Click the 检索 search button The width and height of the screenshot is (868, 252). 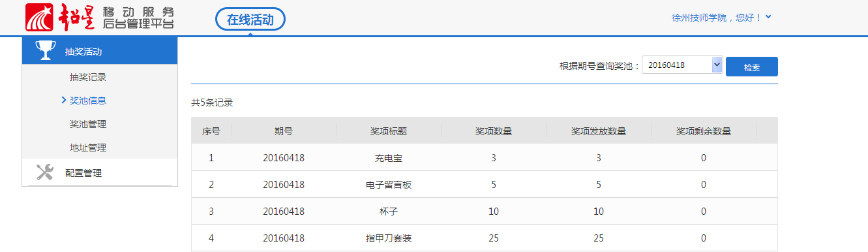752,67
